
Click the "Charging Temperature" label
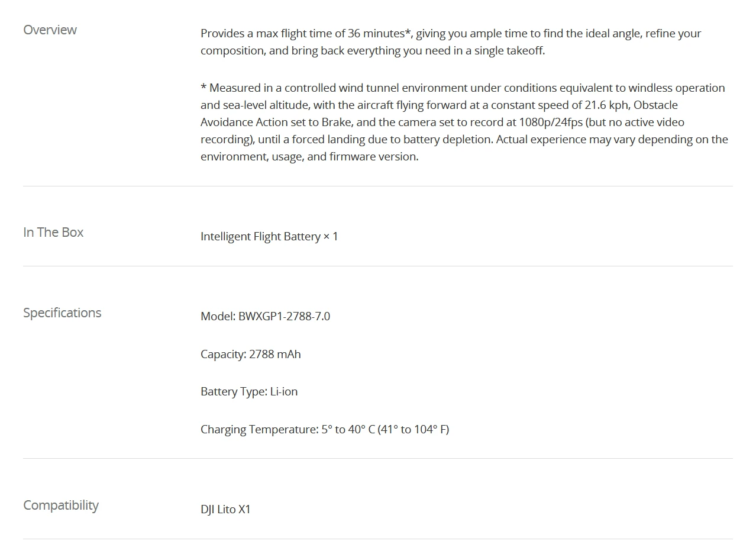(259, 430)
